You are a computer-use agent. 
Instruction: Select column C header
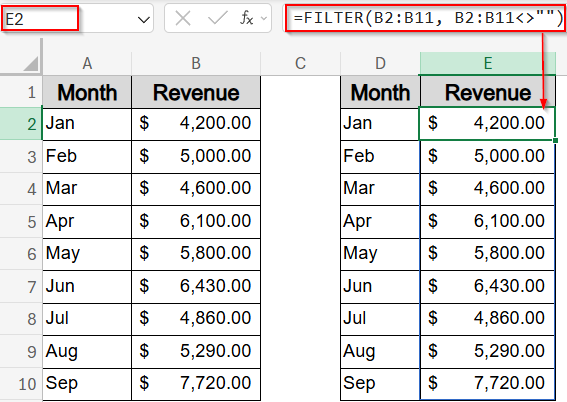300,64
